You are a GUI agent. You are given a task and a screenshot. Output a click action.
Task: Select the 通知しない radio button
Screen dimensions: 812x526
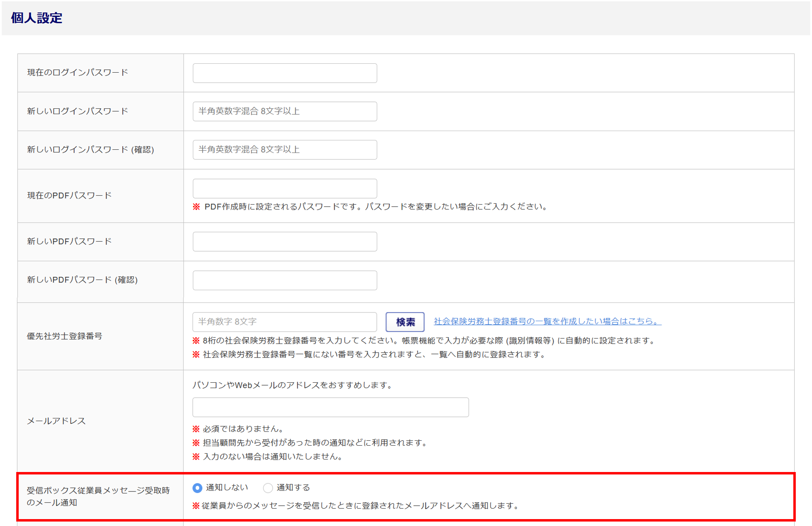pos(197,488)
